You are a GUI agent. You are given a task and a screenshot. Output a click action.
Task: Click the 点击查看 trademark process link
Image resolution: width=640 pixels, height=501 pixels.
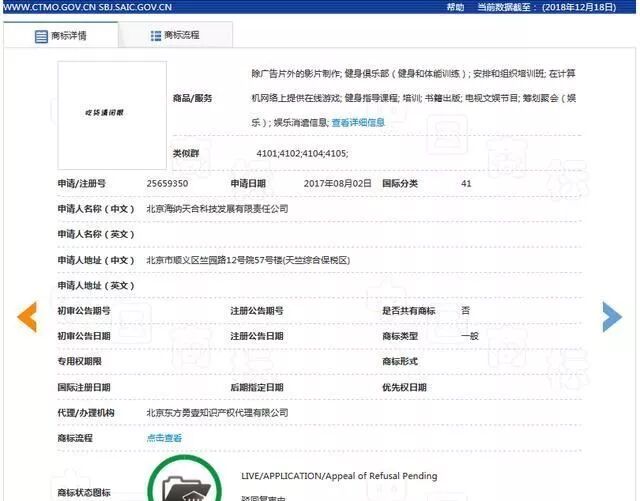point(164,438)
